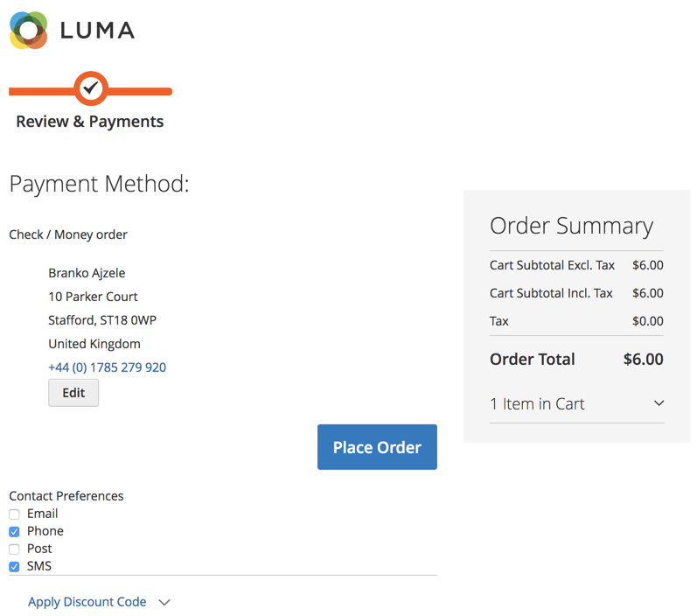Tick the Post contact preference checkbox
Image resolution: width=697 pixels, height=616 pixels.
pyautogui.click(x=14, y=549)
